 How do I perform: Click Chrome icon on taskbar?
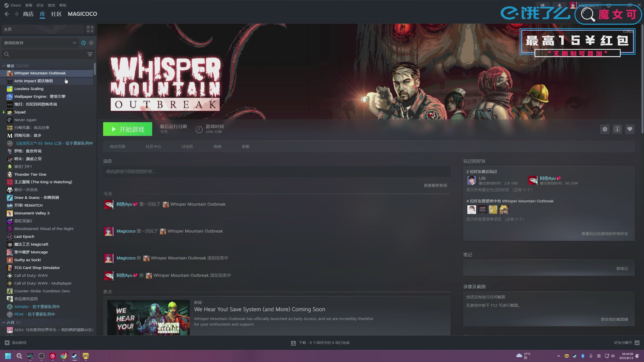tap(64, 356)
